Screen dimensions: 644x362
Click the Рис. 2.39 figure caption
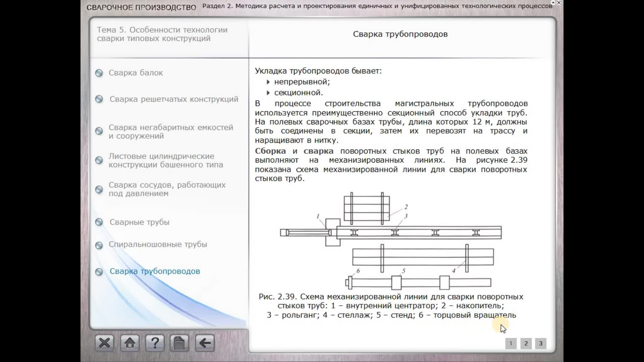point(391,306)
